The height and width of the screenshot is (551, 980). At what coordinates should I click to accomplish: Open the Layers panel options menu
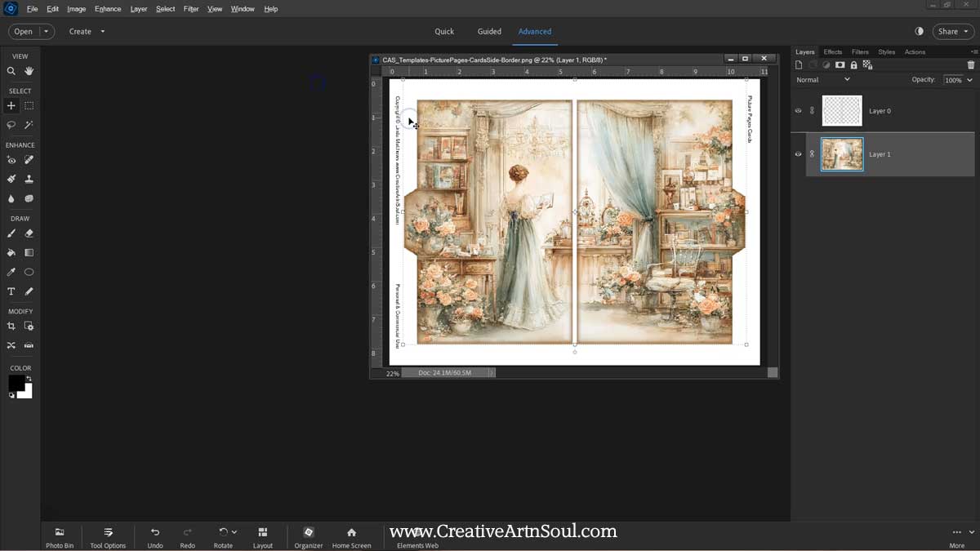coord(973,51)
